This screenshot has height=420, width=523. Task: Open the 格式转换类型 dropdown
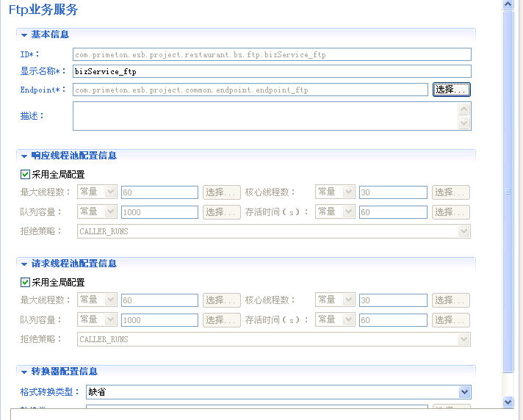point(464,392)
